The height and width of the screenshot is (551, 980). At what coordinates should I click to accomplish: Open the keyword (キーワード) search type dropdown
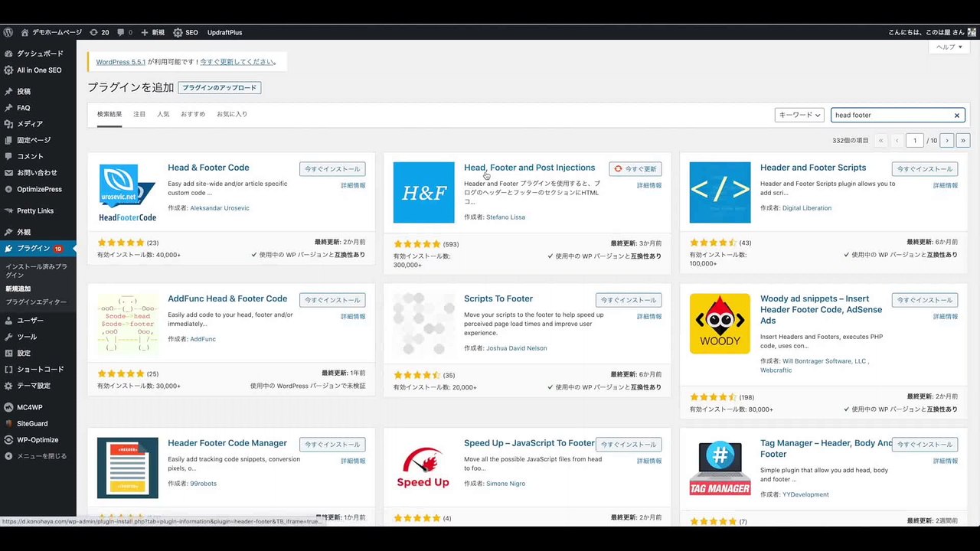799,115
